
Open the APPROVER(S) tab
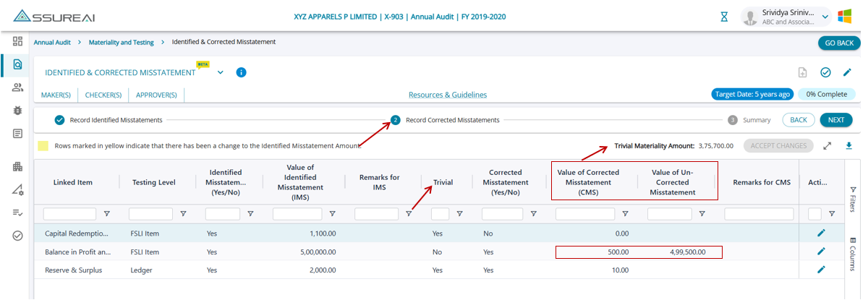[156, 95]
